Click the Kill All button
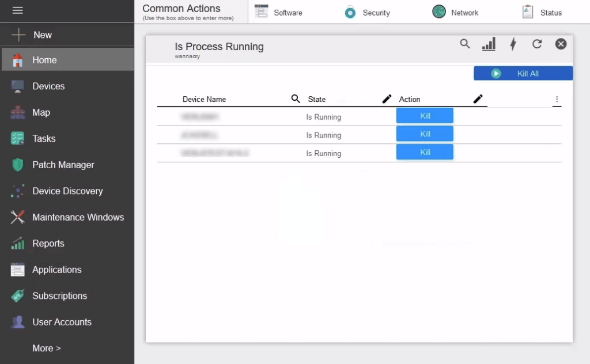 tap(523, 73)
